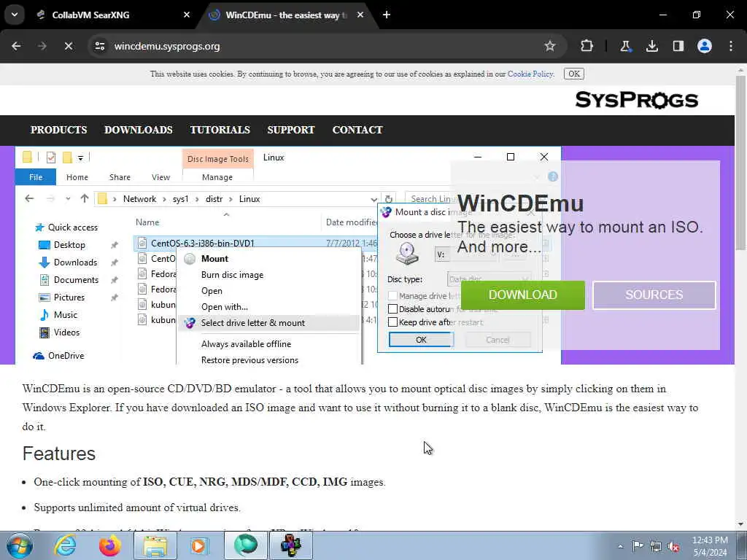Open Chrome extensions puzzle icon
This screenshot has width=747, height=560.
[587, 46]
